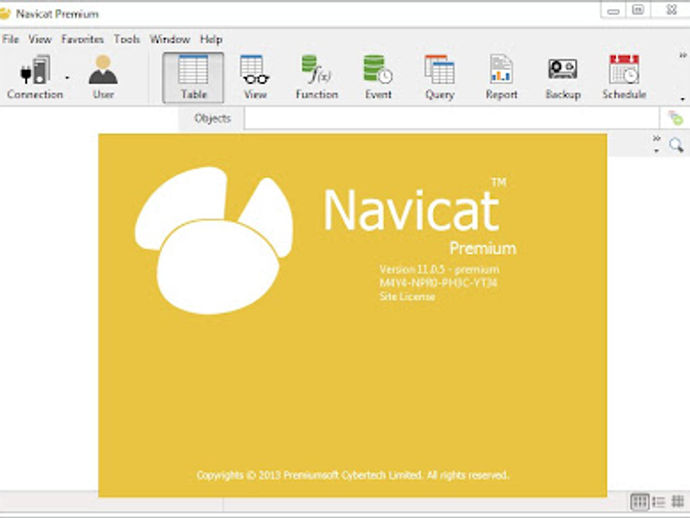The width and height of the screenshot is (690, 518).
Task: Close the Navicat Premium window
Action: pyautogui.click(x=672, y=9)
